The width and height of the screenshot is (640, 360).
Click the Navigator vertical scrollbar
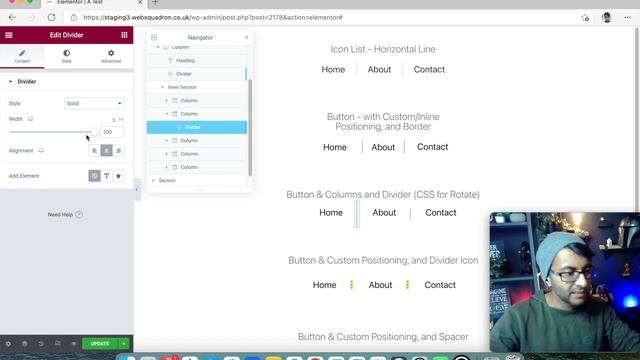point(250,127)
